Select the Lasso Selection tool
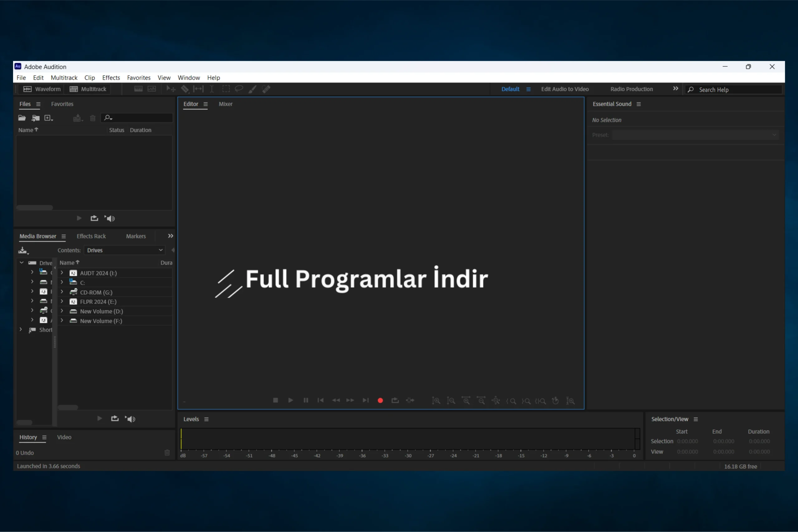 [239, 89]
